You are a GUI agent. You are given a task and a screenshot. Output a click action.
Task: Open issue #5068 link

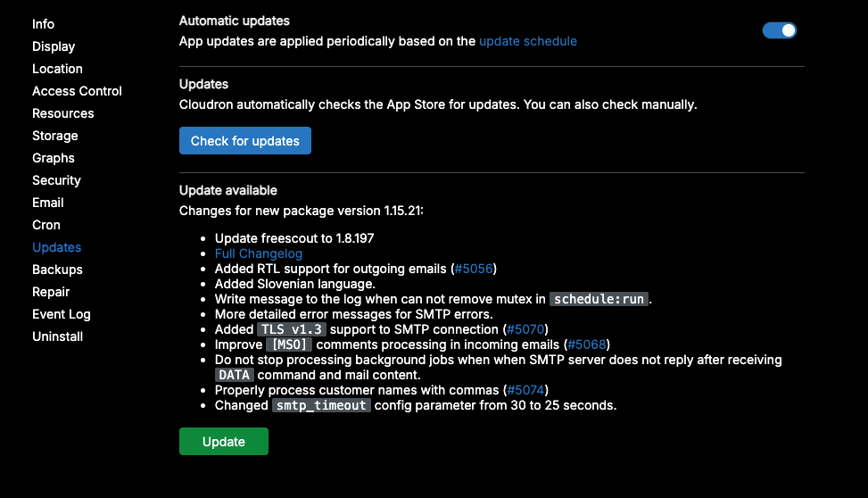coord(587,344)
